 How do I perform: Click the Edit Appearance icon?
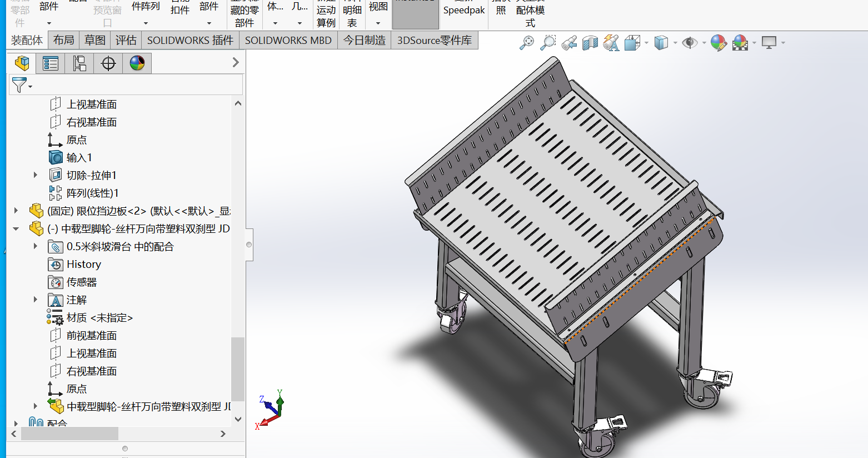tap(718, 43)
